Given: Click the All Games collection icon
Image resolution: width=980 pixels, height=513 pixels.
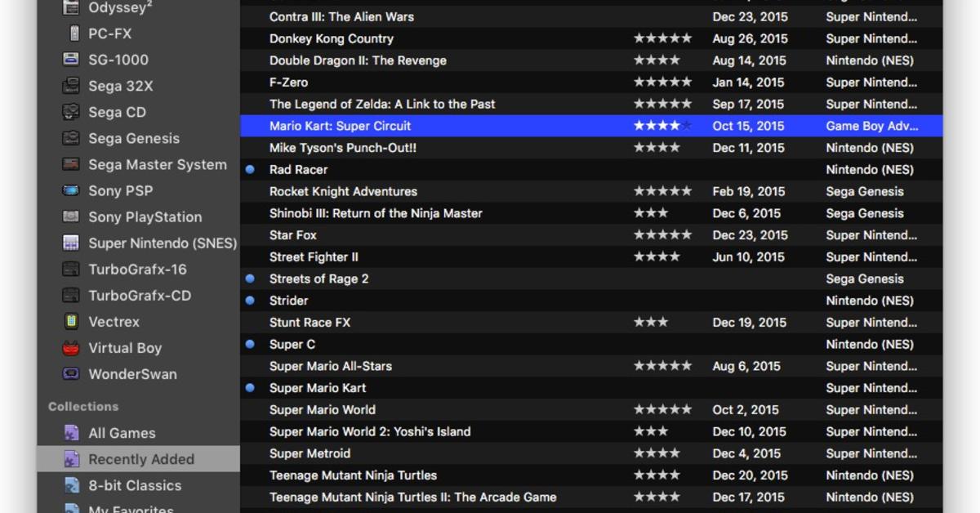Looking at the screenshot, I should pyautogui.click(x=73, y=433).
